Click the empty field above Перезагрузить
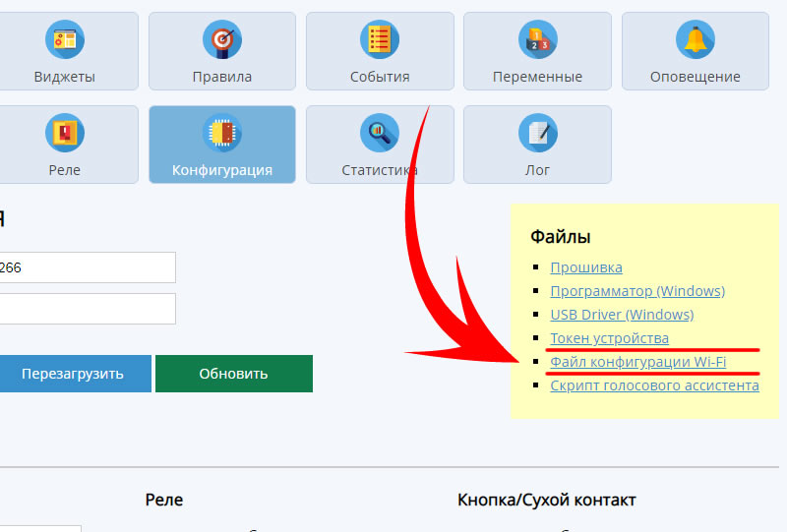The image size is (787, 532). [x=87, y=309]
